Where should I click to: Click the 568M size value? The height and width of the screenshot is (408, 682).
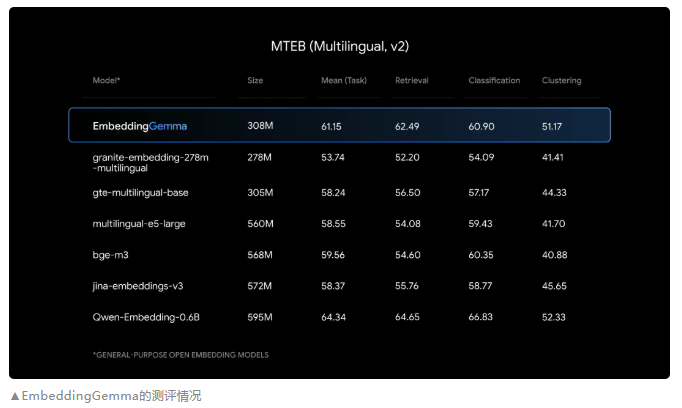click(x=260, y=254)
